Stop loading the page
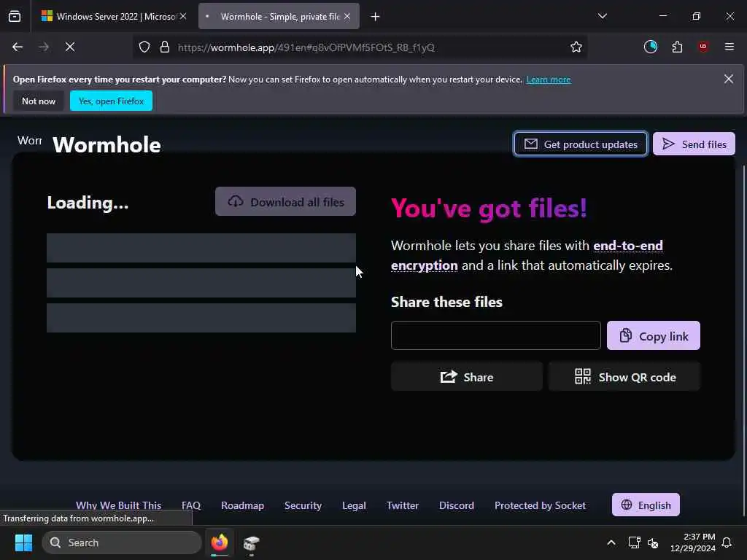Screen dimensions: 747x560 [x=70, y=47]
